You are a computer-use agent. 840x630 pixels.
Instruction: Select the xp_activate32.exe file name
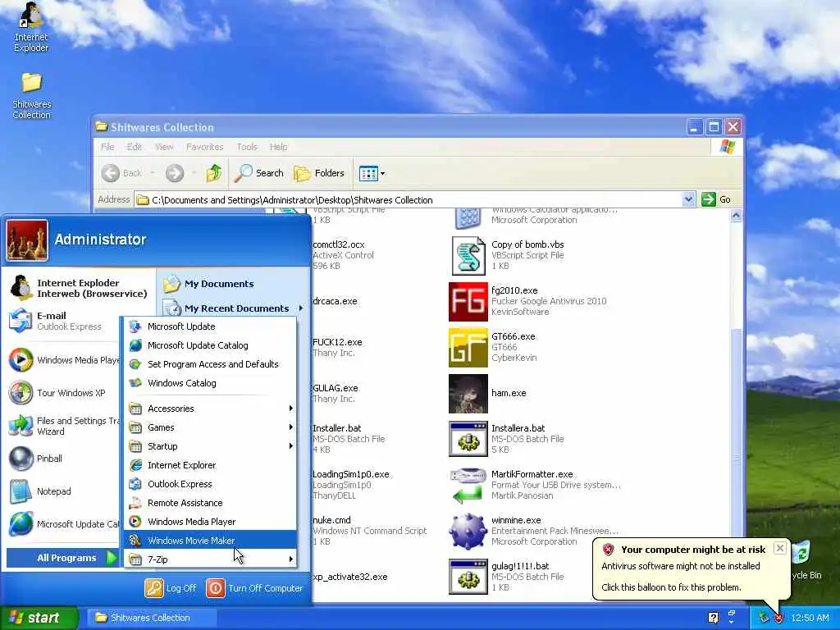coord(349,577)
